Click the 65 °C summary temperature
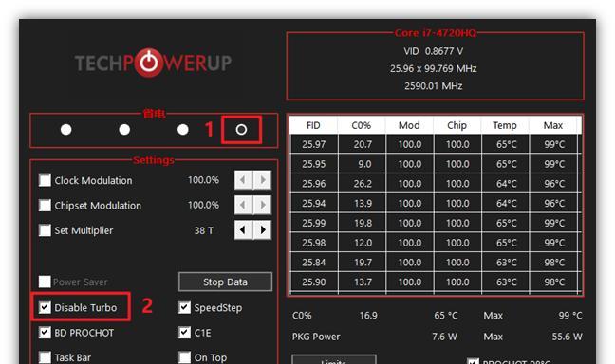Viewport: 615px width, 364px height. pos(445,316)
